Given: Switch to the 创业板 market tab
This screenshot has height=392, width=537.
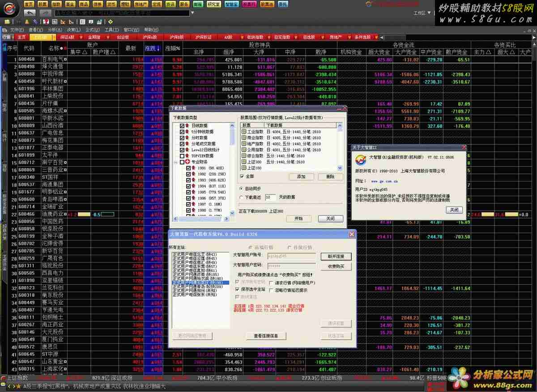Looking at the screenshot, I should pyautogui.click(x=123, y=37).
